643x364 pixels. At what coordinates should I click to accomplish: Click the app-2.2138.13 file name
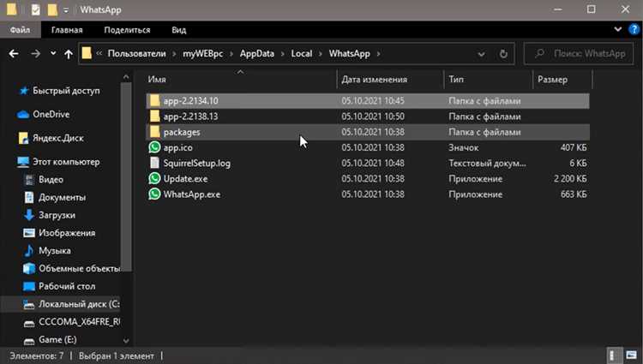[x=190, y=116]
